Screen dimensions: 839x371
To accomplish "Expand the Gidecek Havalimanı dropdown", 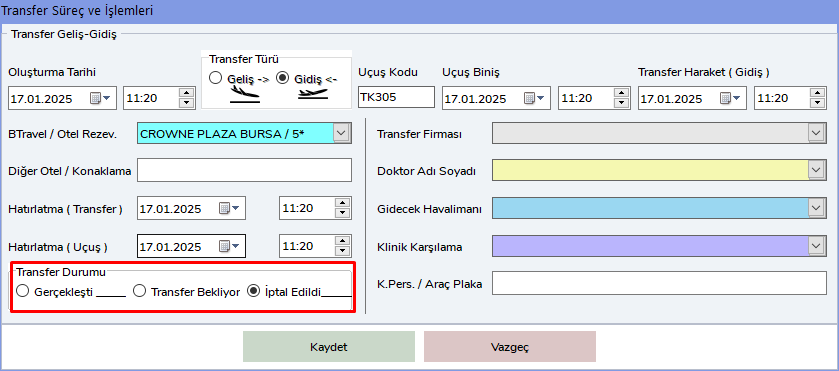I will (x=816, y=208).
